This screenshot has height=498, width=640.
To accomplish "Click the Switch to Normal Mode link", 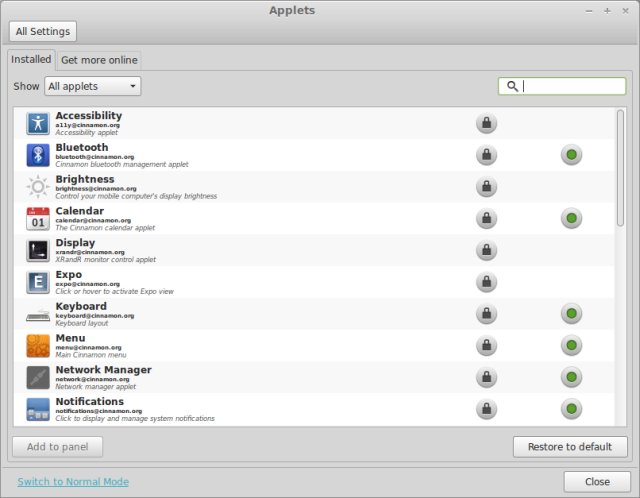I will click(x=73, y=482).
